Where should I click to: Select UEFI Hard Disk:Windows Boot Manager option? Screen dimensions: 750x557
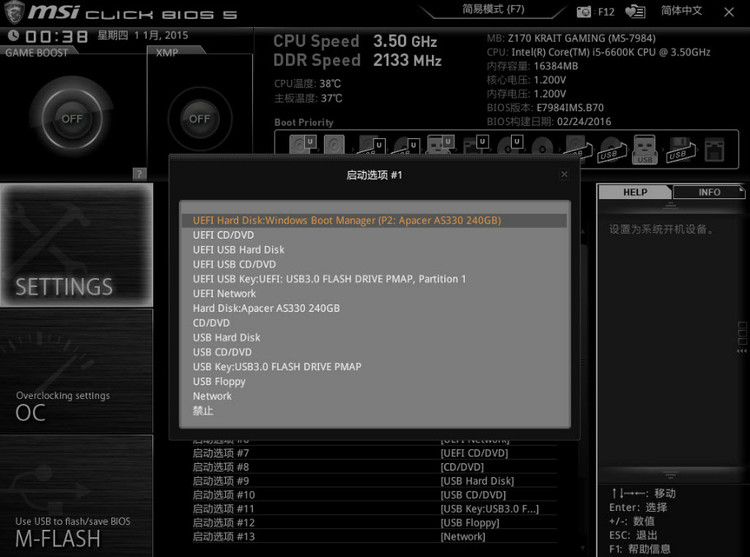click(x=375, y=220)
